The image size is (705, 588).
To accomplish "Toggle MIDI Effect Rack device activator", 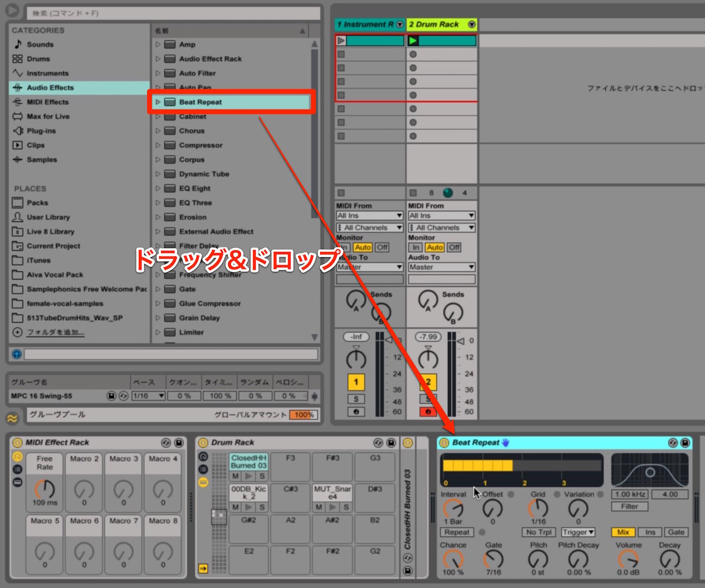I will [x=17, y=443].
